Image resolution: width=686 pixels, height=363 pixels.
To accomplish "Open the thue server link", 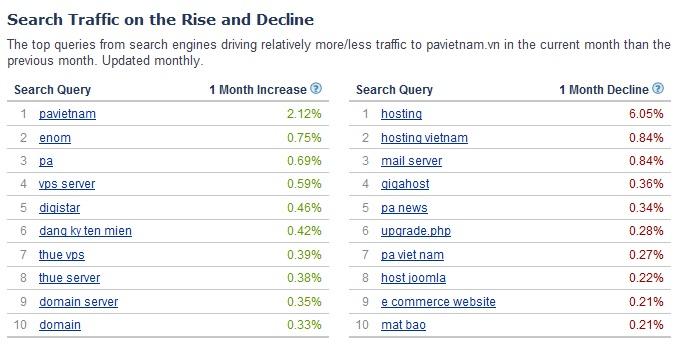I will (x=70, y=278).
